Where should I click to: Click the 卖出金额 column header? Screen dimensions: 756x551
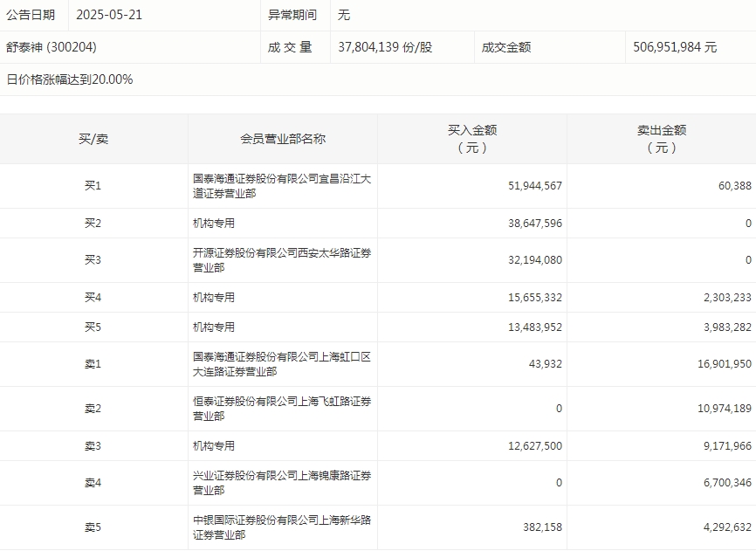(661, 139)
